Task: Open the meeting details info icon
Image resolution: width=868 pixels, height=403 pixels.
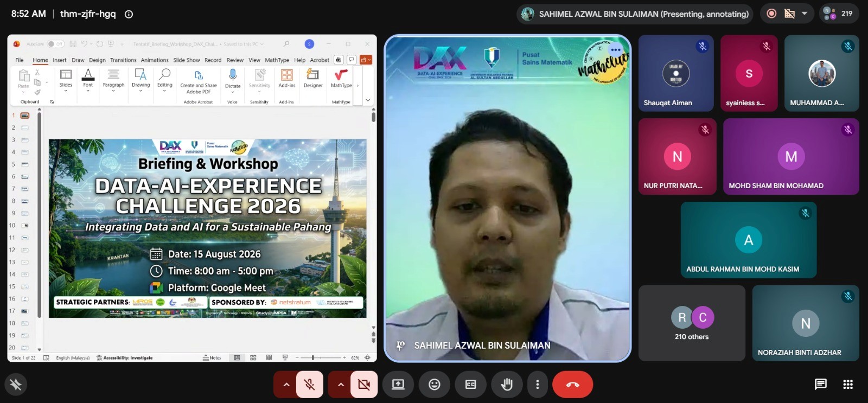Action: pyautogui.click(x=129, y=14)
